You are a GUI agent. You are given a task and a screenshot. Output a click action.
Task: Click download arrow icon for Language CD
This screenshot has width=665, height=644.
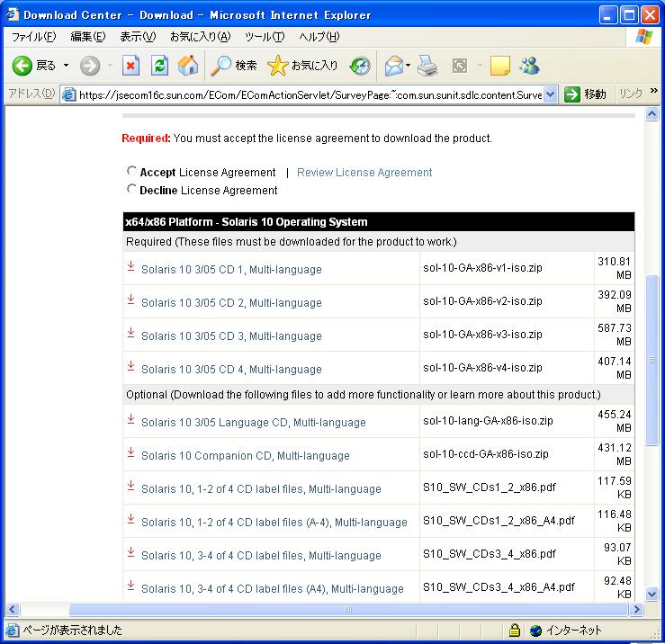[131, 419]
